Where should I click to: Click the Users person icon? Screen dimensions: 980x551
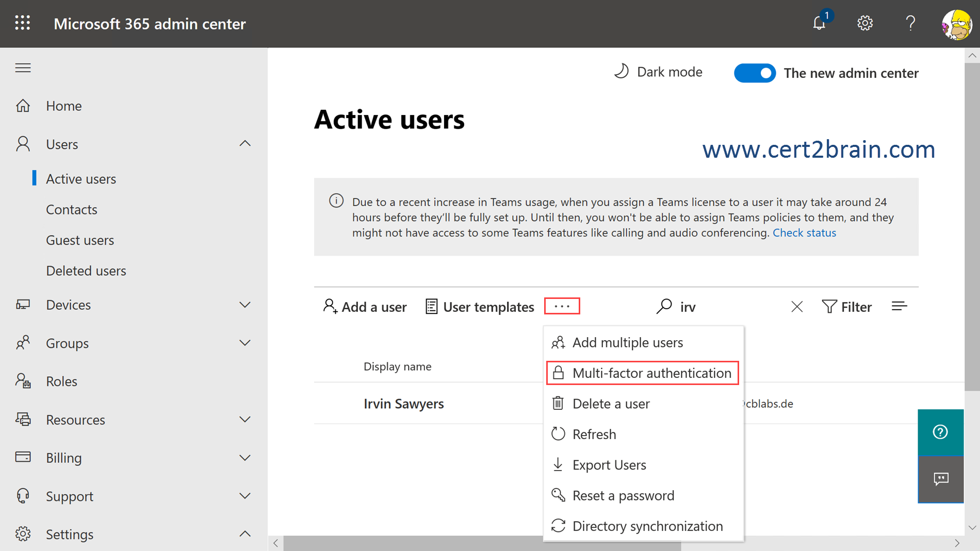[23, 144]
